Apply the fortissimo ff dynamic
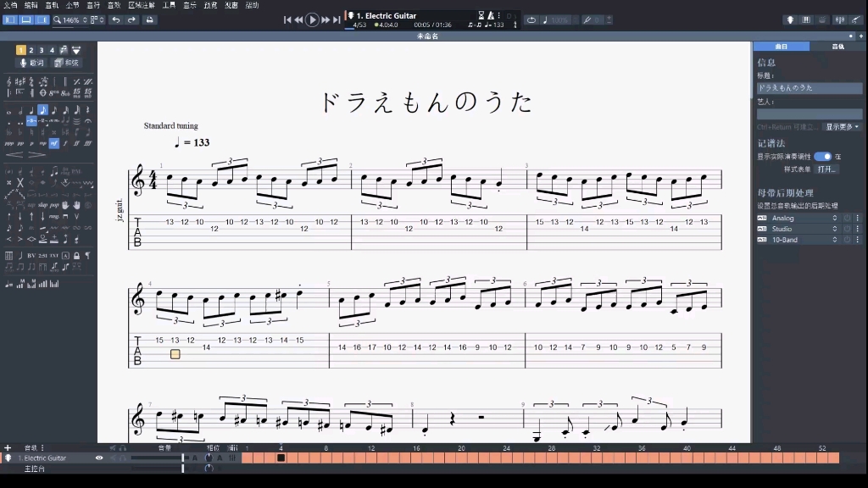The width and height of the screenshot is (868, 488). point(76,143)
